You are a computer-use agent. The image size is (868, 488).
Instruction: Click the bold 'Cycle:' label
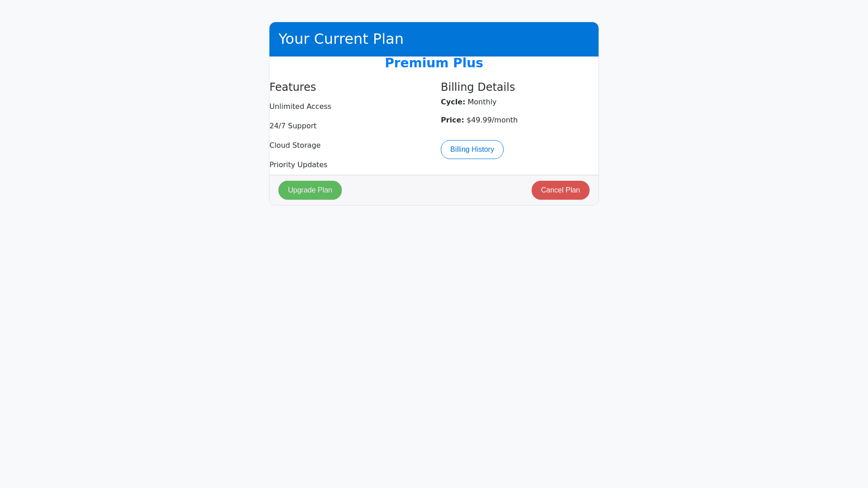(453, 102)
